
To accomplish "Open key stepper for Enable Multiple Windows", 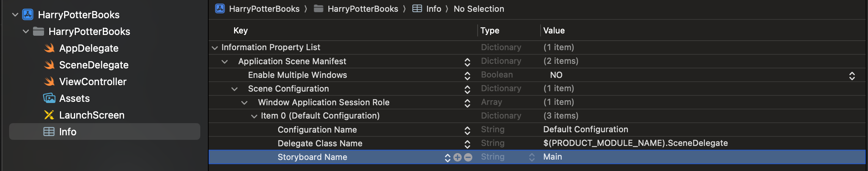I will pyautogui.click(x=467, y=76).
